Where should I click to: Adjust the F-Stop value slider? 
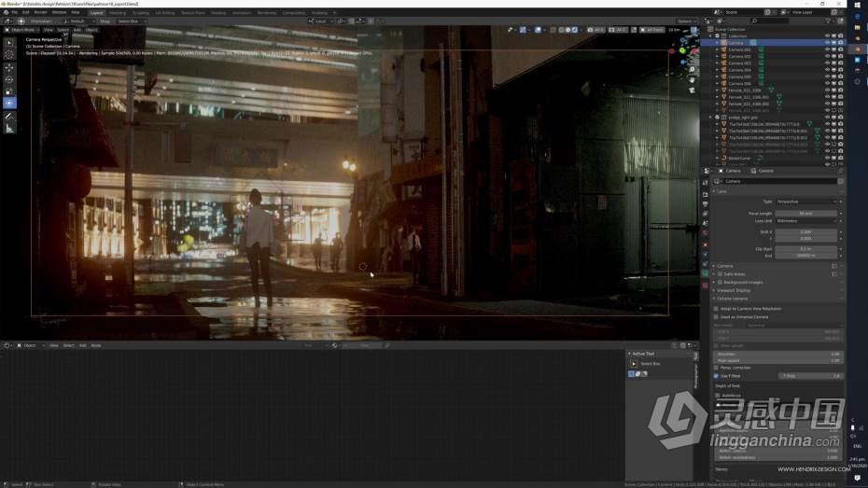pyautogui.click(x=810, y=376)
